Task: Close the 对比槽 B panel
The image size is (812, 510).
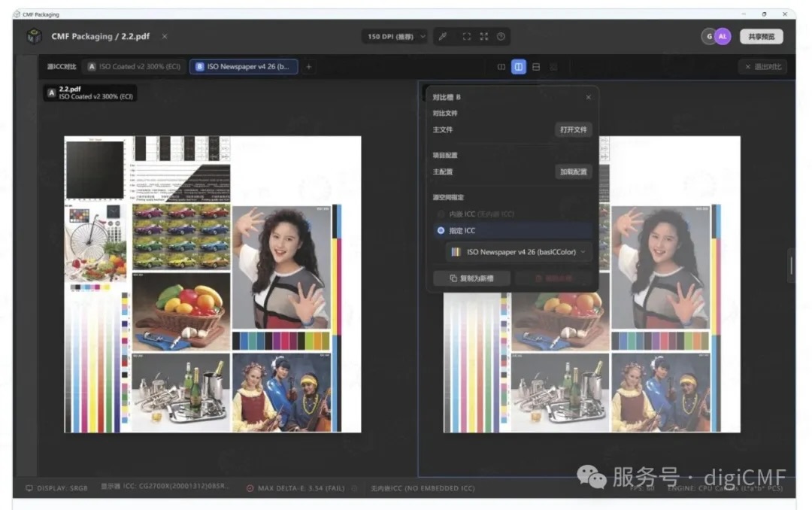Action: 588,97
